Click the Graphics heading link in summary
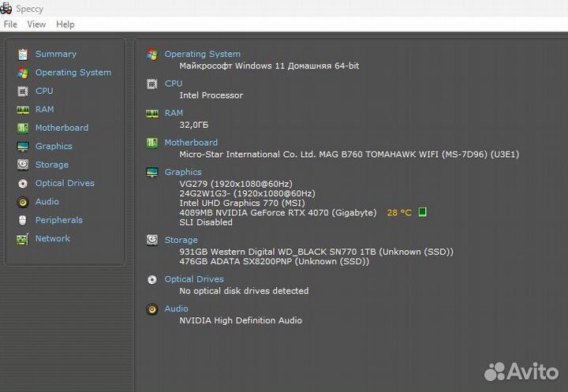 (x=183, y=172)
